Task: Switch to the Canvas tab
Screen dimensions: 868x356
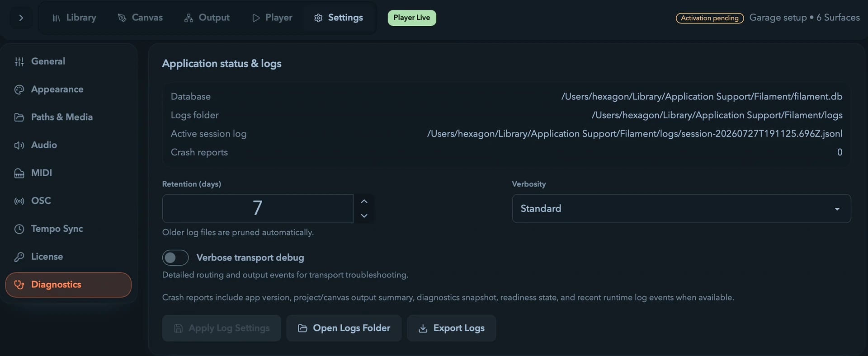Action: [x=140, y=18]
